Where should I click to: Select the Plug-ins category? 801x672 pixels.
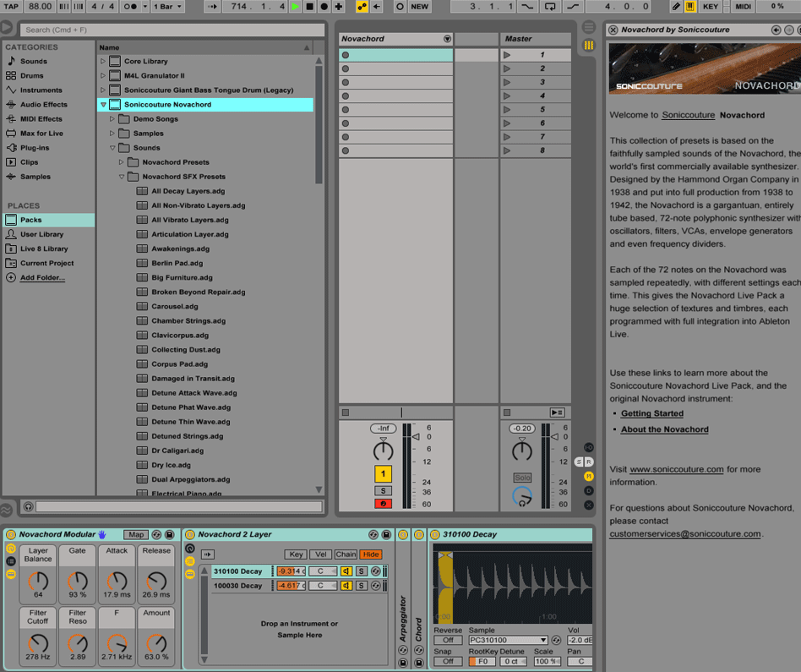(35, 148)
